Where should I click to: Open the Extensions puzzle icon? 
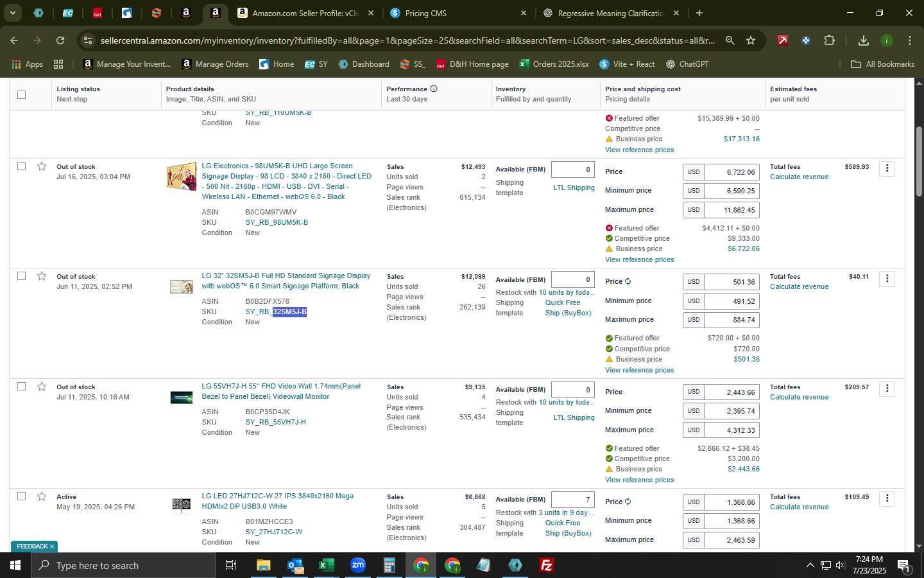tap(829, 40)
